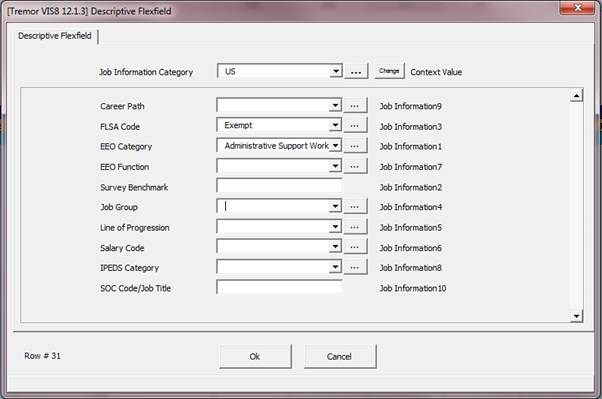The height and width of the screenshot is (399, 602).
Task: Expand the Line of Progression dropdown arrow
Action: (335, 227)
